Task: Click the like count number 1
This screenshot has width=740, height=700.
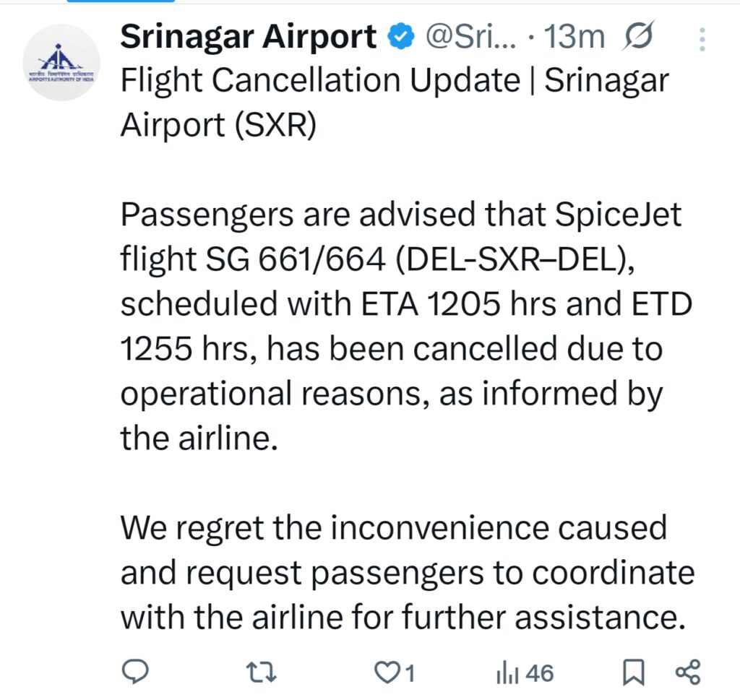Action: 409,674
